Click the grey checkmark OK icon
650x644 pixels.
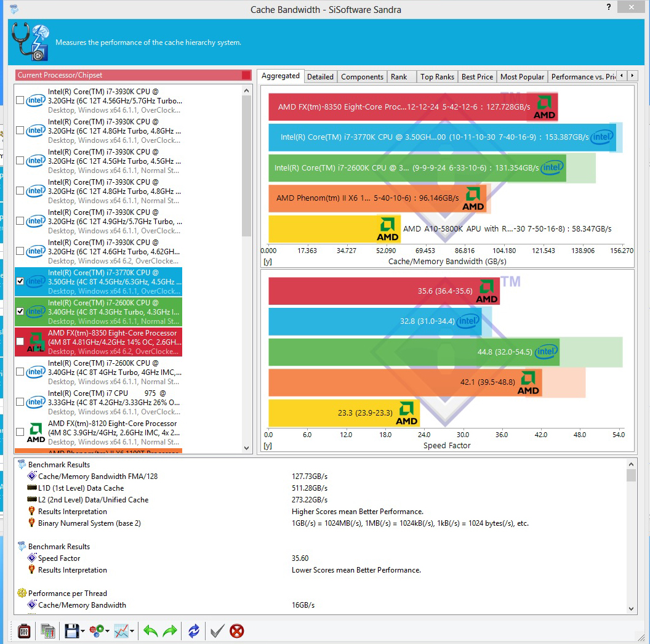pyautogui.click(x=217, y=631)
